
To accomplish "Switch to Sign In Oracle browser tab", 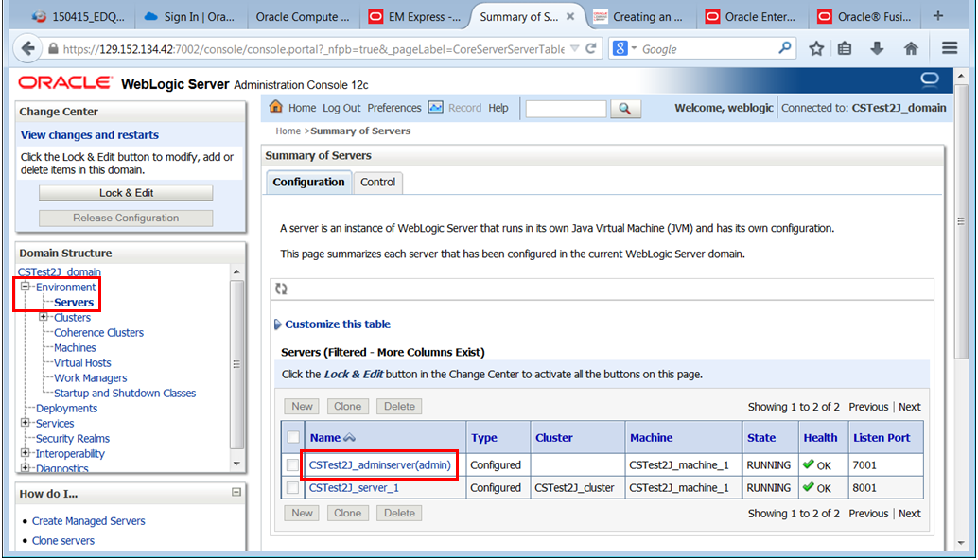I will 189,17.
